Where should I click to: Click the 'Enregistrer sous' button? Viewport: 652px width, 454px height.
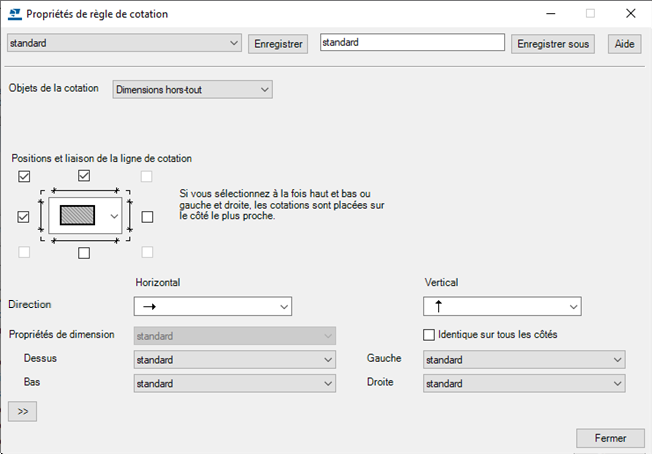[553, 44]
